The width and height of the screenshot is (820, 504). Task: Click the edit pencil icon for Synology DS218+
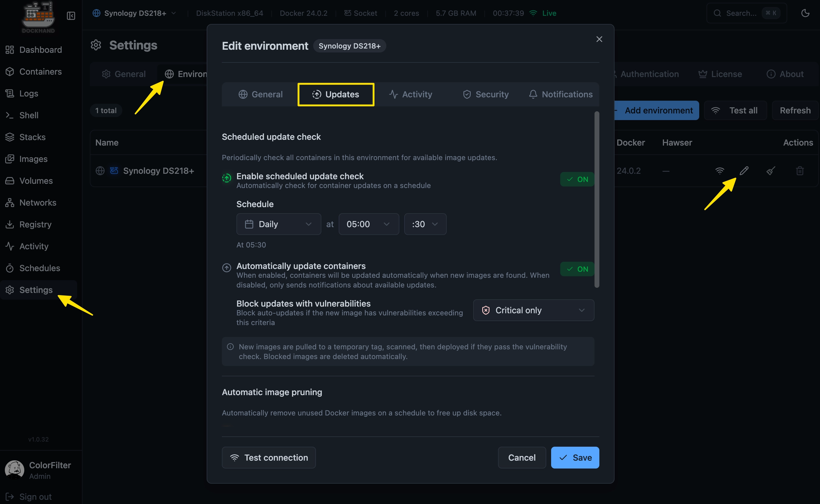pos(744,171)
